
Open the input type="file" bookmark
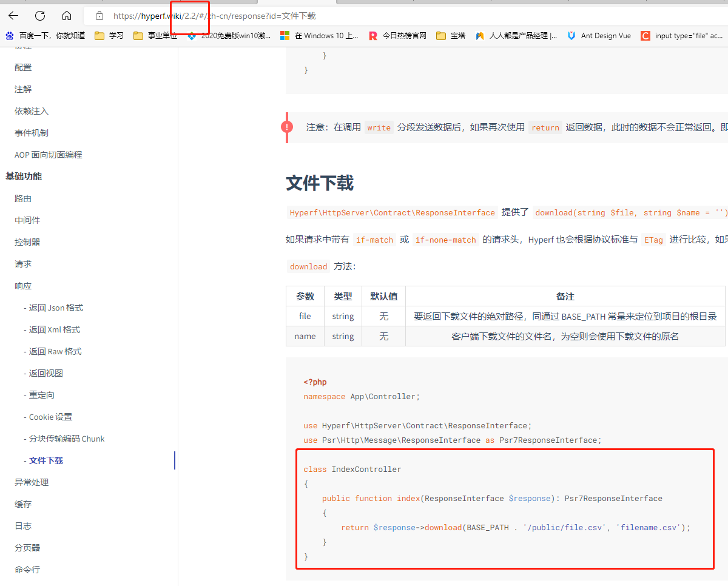686,36
